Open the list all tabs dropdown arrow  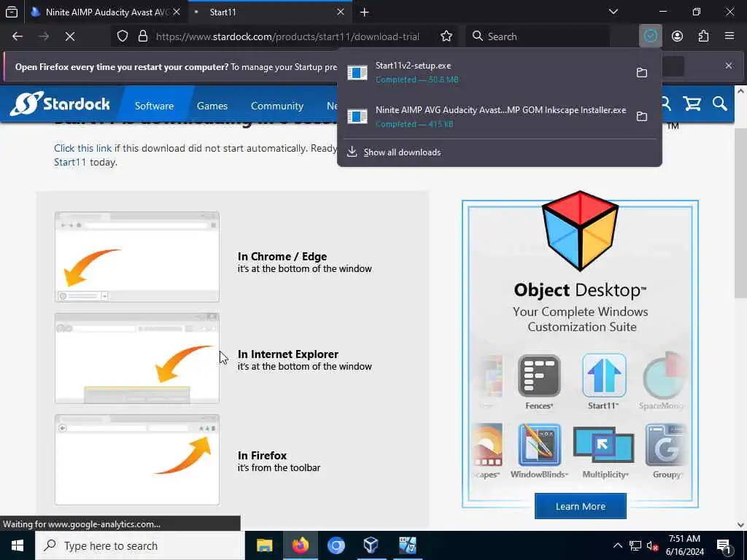click(613, 12)
